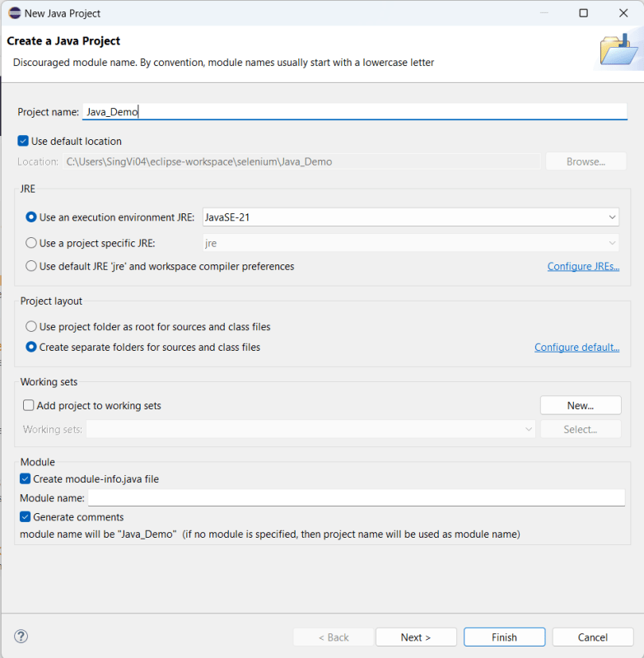
Task: Cancel the new project wizard
Action: click(x=592, y=637)
